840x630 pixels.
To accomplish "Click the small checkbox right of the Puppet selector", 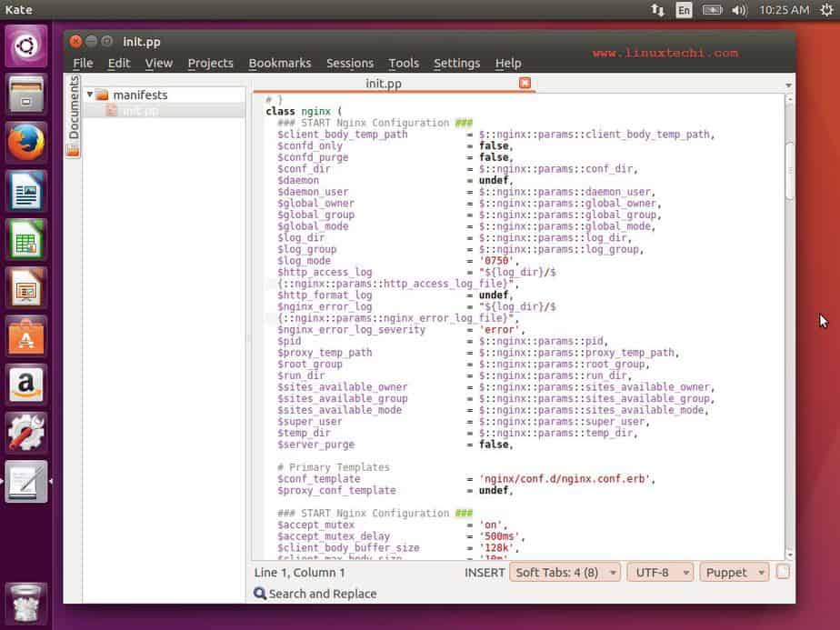I will [782, 572].
